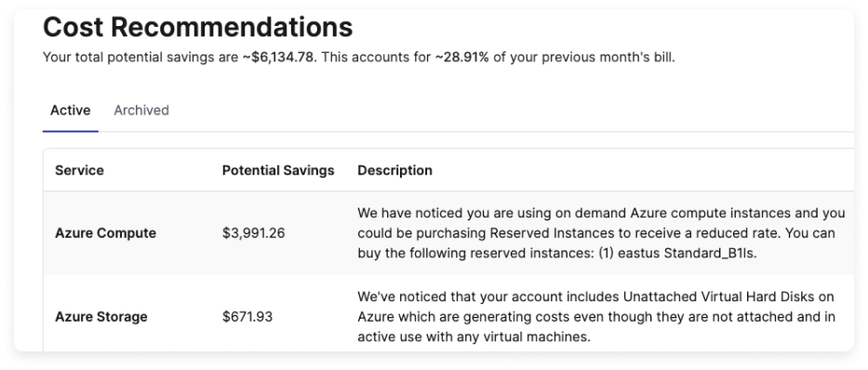This screenshot has height=370, width=868.
Task: Click 'active use with any virtual machines' line
Action: 474,337
